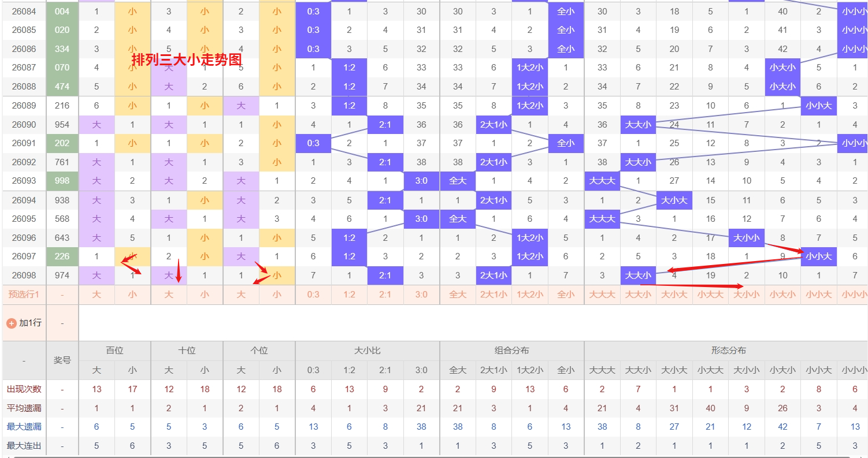Image resolution: width=868 pixels, height=458 pixels.
Task: Click issue number 26098 in the first column
Action: pyautogui.click(x=24, y=275)
